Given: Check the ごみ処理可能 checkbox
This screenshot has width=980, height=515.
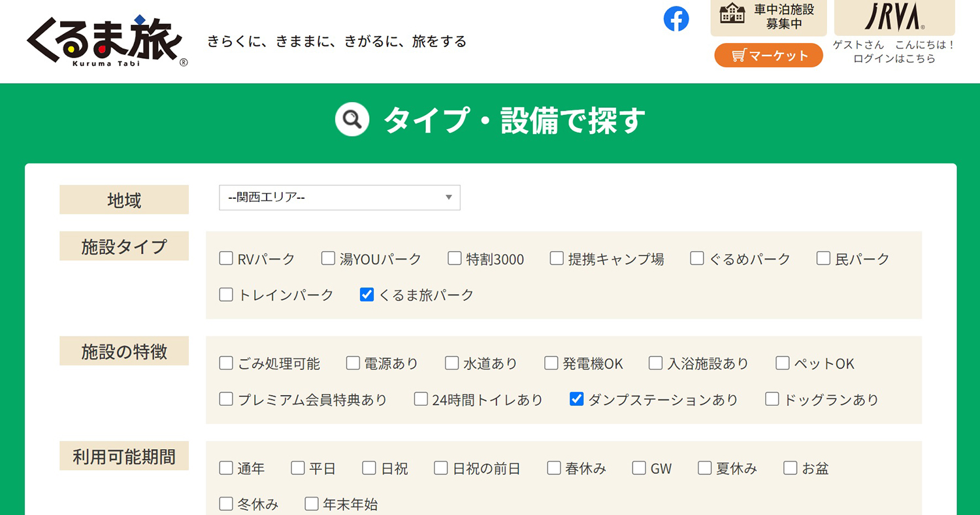Looking at the screenshot, I should (226, 363).
